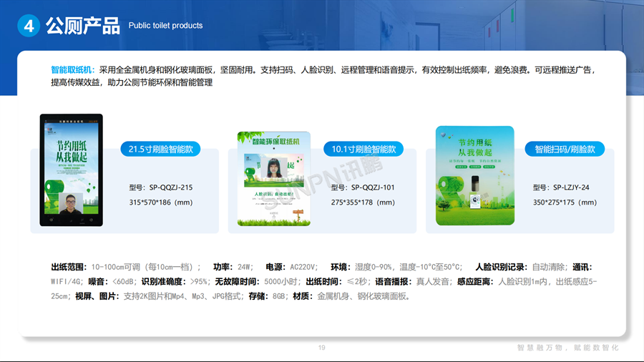Click the 感应距离 spec label
Screen dimensions: 644x362
477,282
